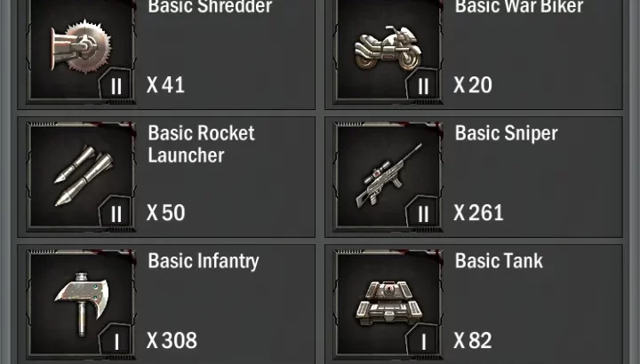Click the X 41 shredder count
The width and height of the screenshot is (640, 364).
165,84
